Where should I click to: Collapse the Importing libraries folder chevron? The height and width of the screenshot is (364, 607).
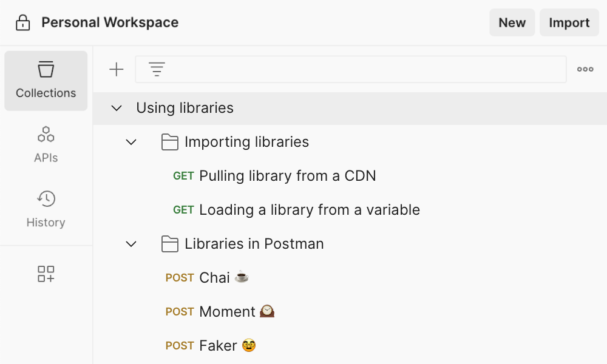131,142
